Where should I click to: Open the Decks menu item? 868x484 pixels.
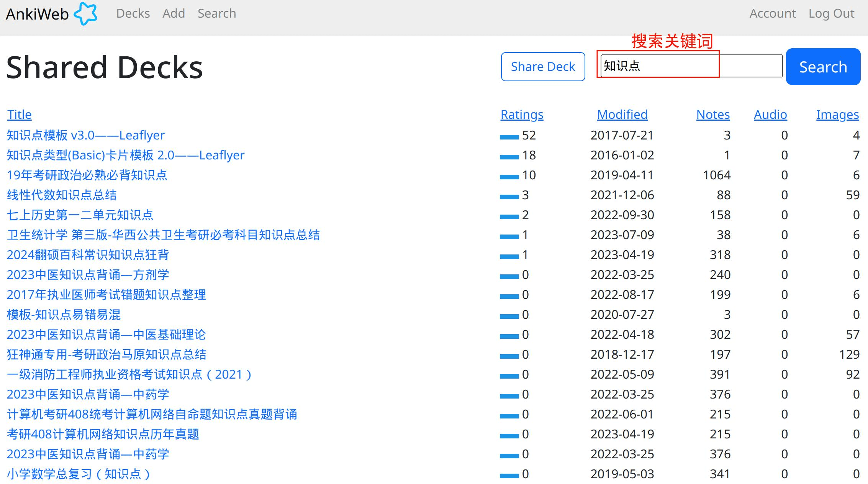(133, 13)
